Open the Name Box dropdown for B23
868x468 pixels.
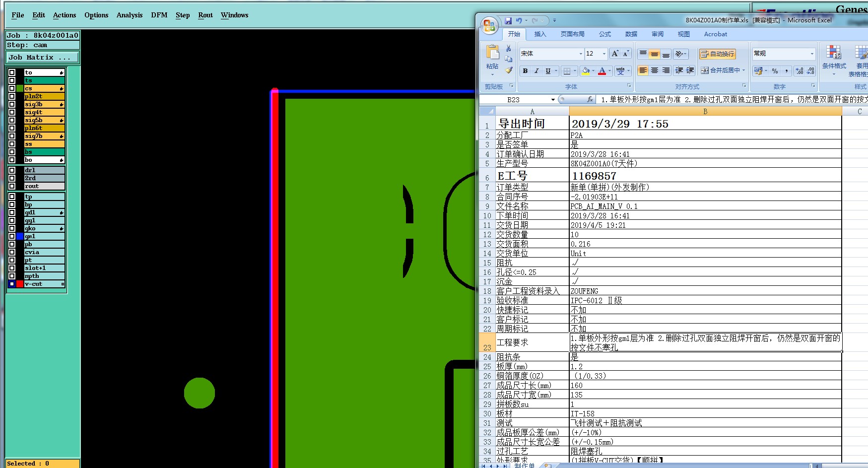[553, 100]
